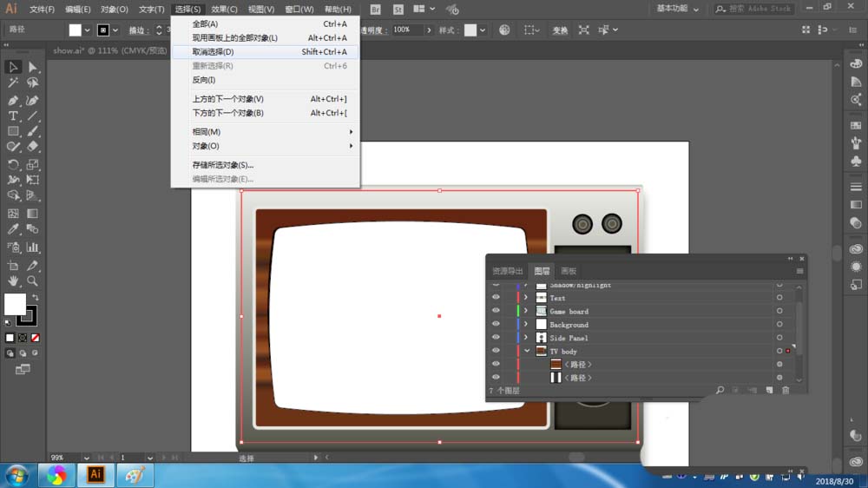This screenshot has height=488, width=868.
Task: Expand the Text layer
Action: click(526, 298)
